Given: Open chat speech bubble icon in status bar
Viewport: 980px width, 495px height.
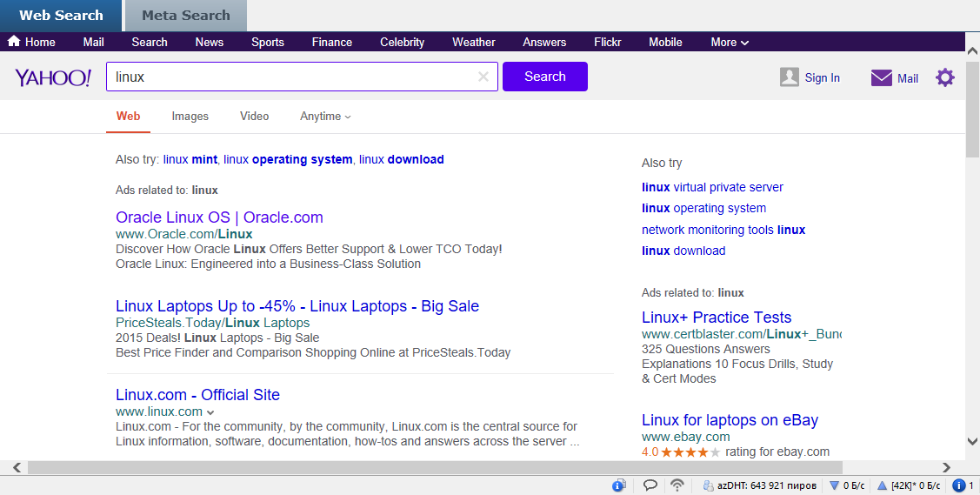Looking at the screenshot, I should [650, 485].
